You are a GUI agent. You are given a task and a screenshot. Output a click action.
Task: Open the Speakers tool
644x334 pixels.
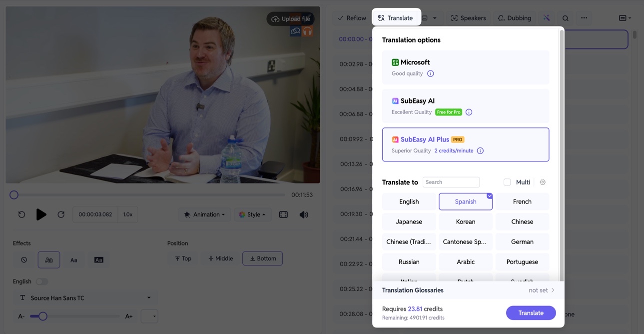click(x=468, y=18)
